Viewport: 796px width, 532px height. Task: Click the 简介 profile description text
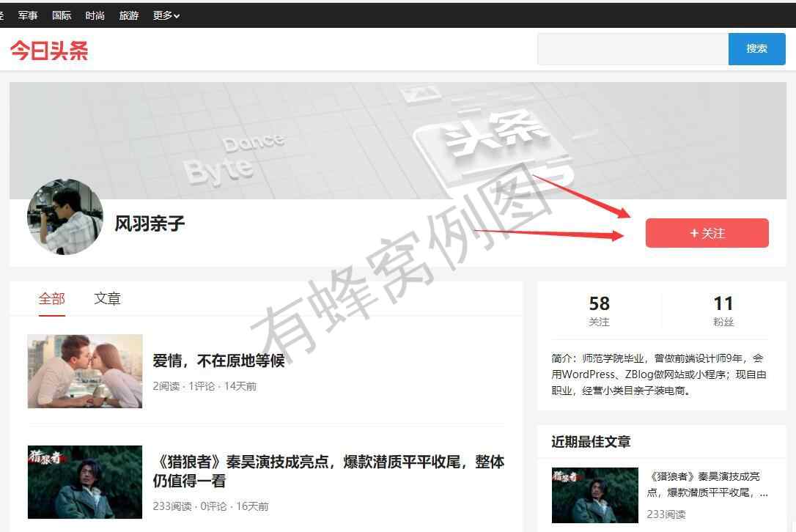tap(659, 374)
